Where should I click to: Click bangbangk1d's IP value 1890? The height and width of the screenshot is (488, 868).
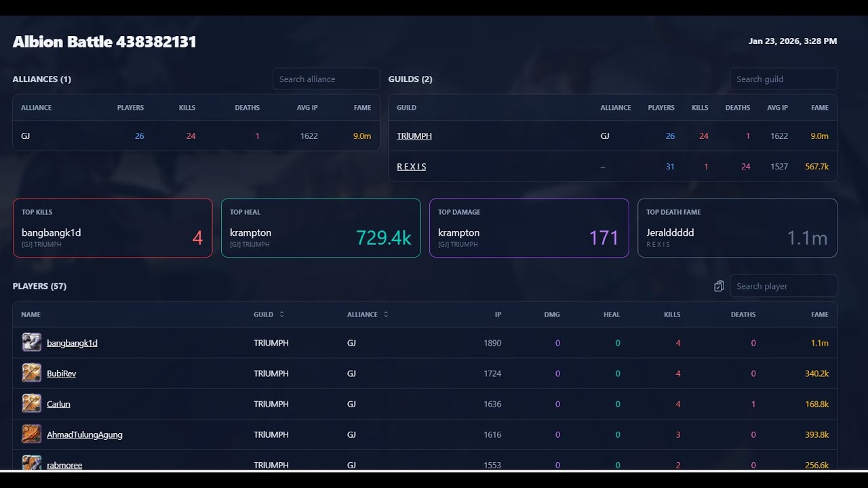(492, 343)
